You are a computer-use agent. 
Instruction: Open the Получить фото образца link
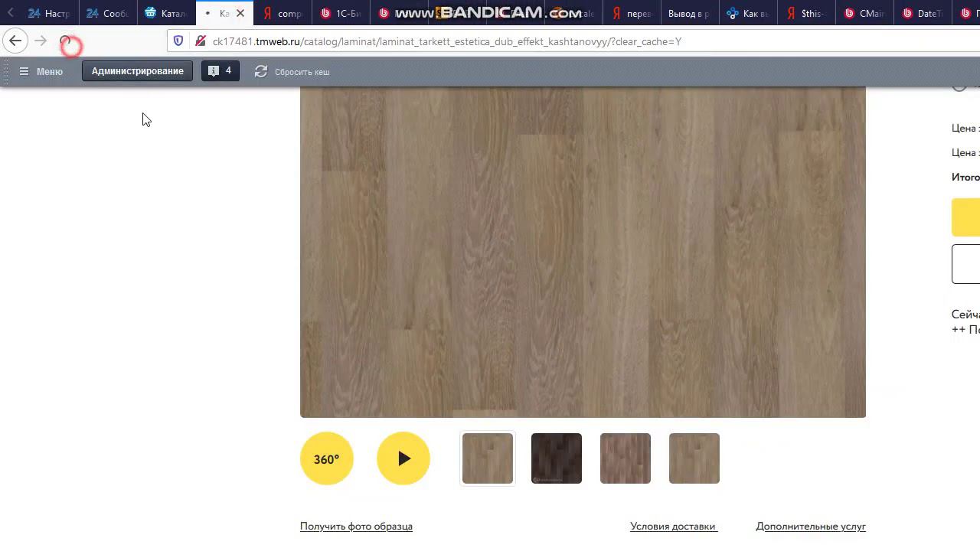356,526
